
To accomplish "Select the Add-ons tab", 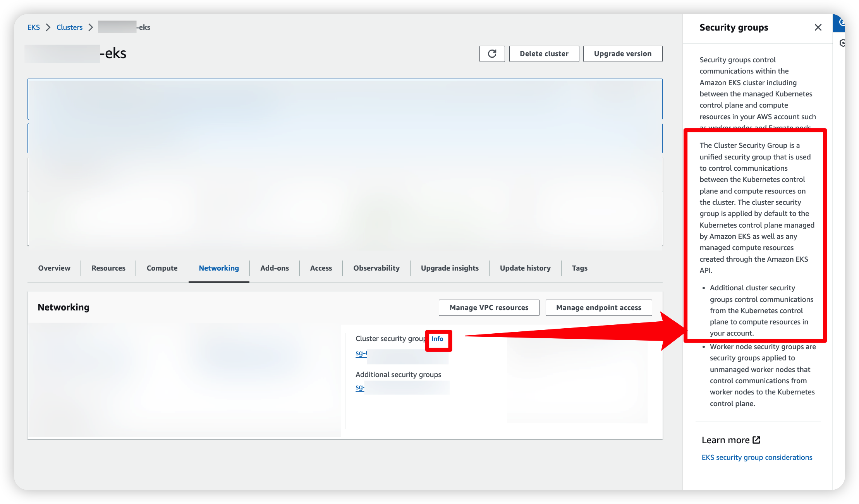I will click(x=275, y=268).
